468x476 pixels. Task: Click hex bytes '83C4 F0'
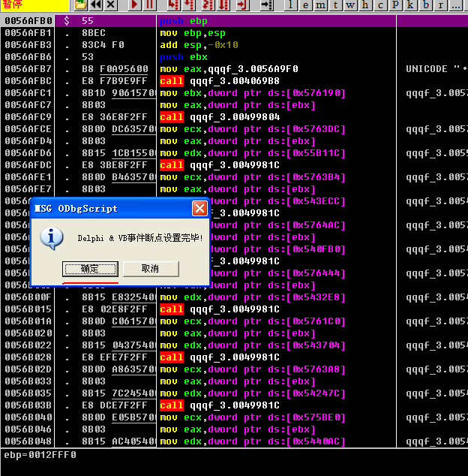coord(103,45)
